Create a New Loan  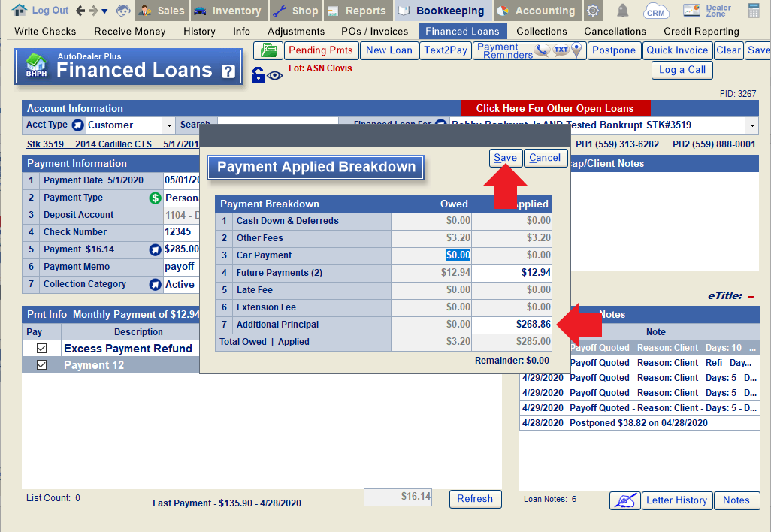tap(389, 50)
